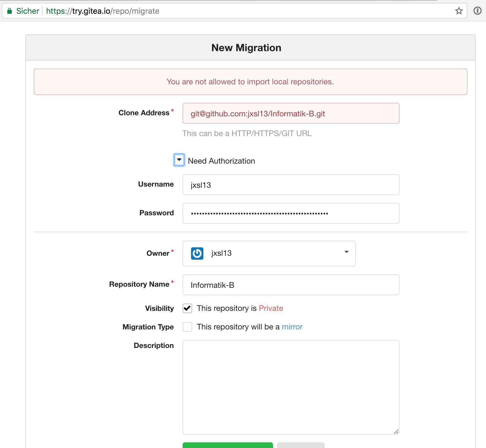Viewport: 486px width, 448px height.
Task: Click the 'Migration Type' label
Action: pyautogui.click(x=148, y=327)
